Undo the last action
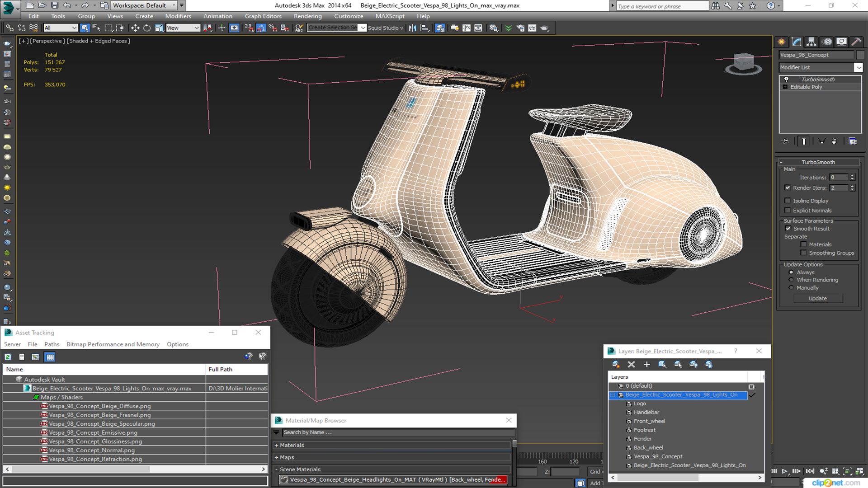 (67, 5)
